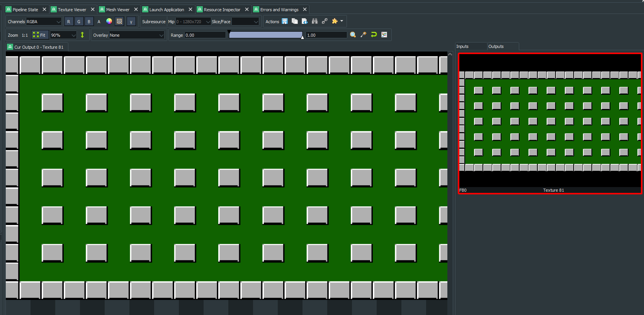Toggle the green channel G button
Screen dimensions: 644x315
pyautogui.click(x=79, y=22)
